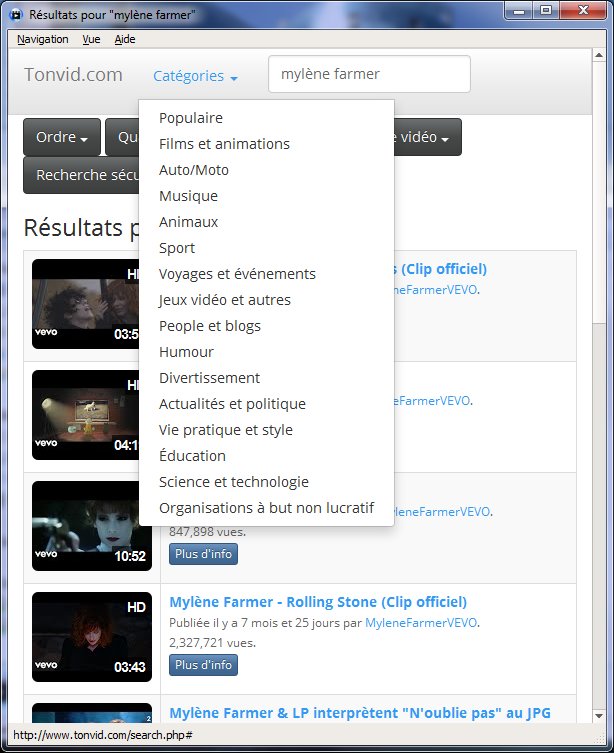Open MyleneFarmerVEVO channel link beside 7 mois

[421, 623]
